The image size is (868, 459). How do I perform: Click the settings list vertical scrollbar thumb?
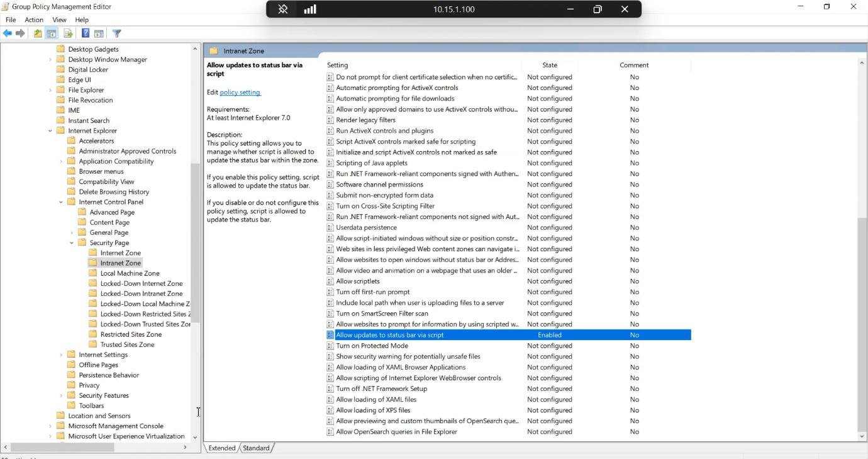862,324
